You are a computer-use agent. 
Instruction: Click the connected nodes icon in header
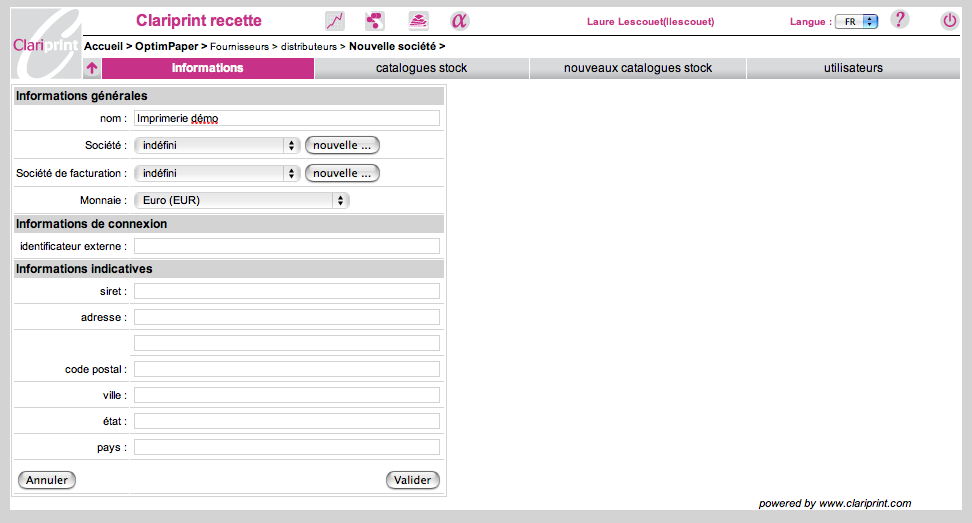click(375, 21)
